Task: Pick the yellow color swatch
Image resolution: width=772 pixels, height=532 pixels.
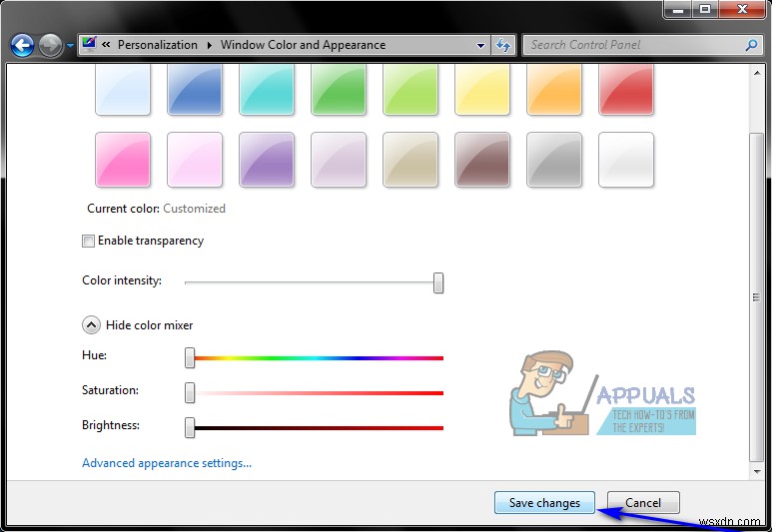Action: click(x=482, y=90)
